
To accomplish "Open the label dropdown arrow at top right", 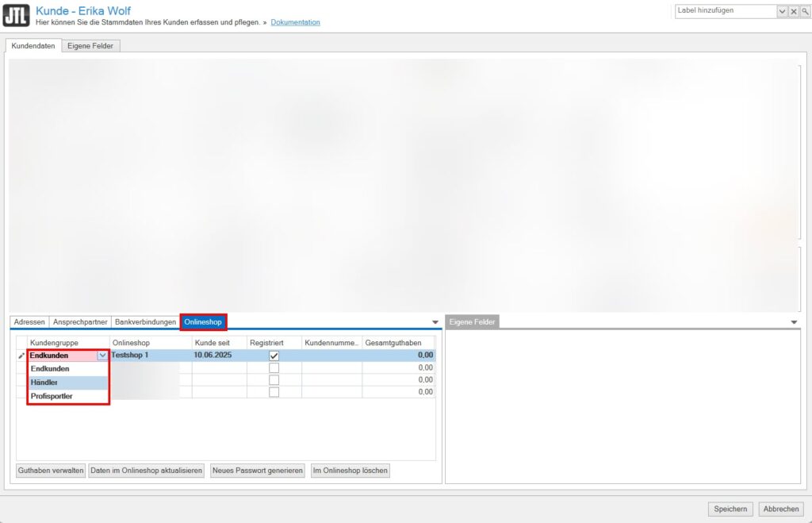I will 782,11.
